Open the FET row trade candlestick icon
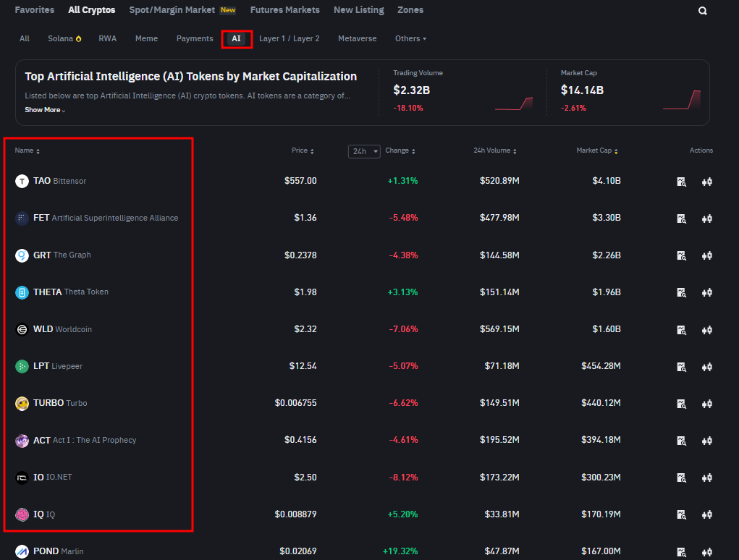Image resolution: width=739 pixels, height=560 pixels. pos(707,218)
